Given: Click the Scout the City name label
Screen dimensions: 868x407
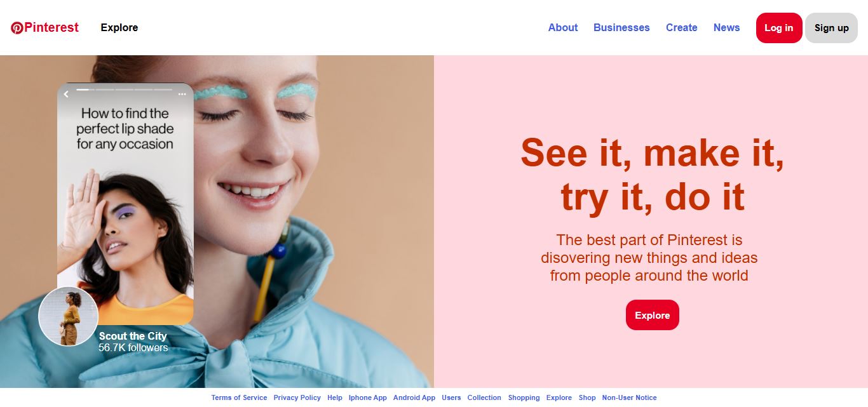Looking at the screenshot, I should tap(133, 336).
